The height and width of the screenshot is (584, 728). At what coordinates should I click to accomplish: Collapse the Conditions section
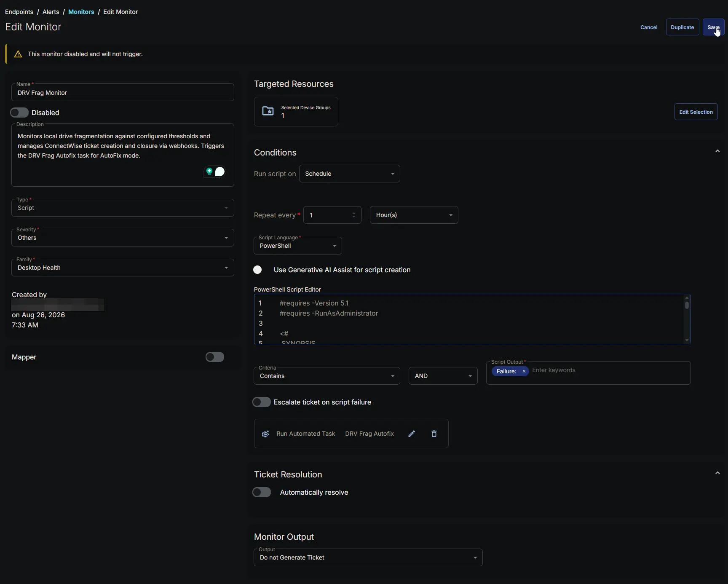click(x=717, y=151)
